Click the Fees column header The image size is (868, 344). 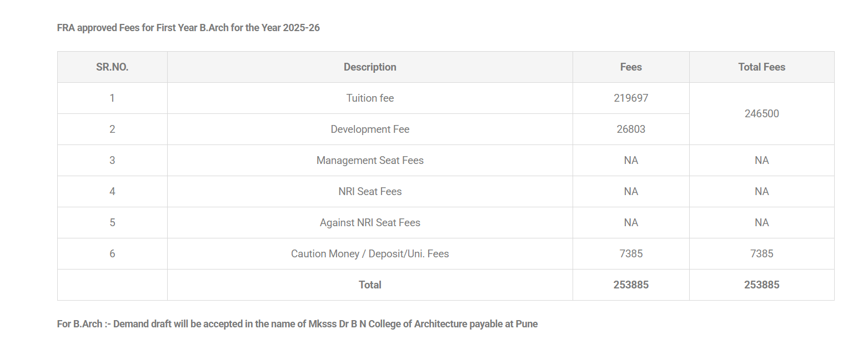pyautogui.click(x=631, y=67)
